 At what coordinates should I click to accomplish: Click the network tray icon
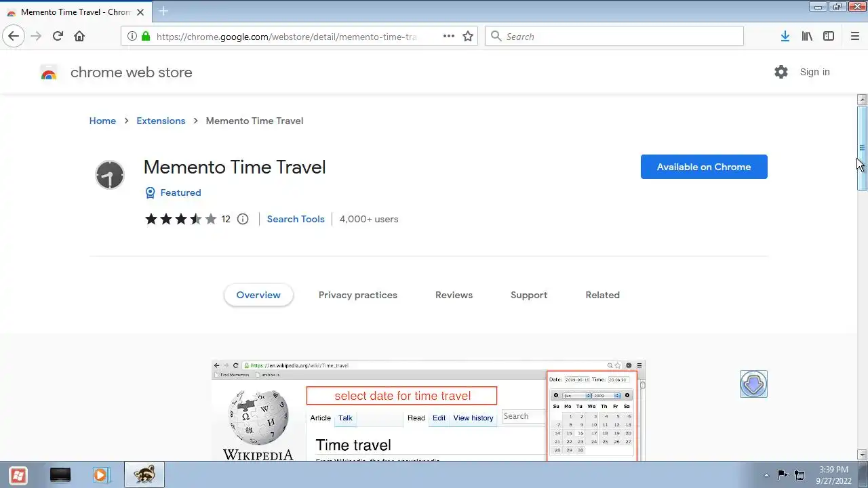(x=800, y=475)
